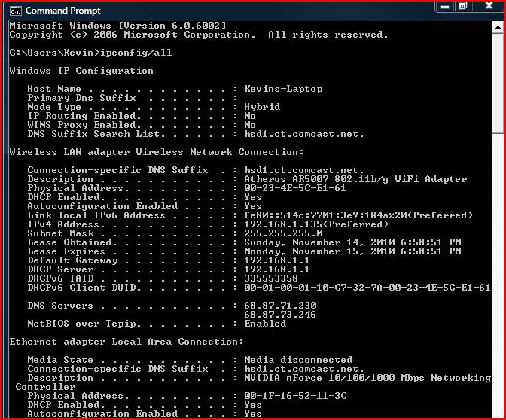Restore down the Command Prompt window
This screenshot has height=420, width=506.
(x=463, y=7)
